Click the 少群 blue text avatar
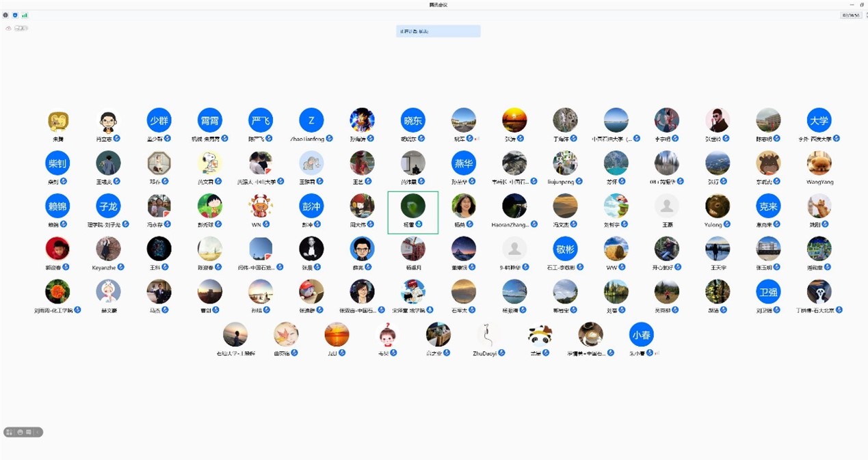868x460 pixels. 159,120
